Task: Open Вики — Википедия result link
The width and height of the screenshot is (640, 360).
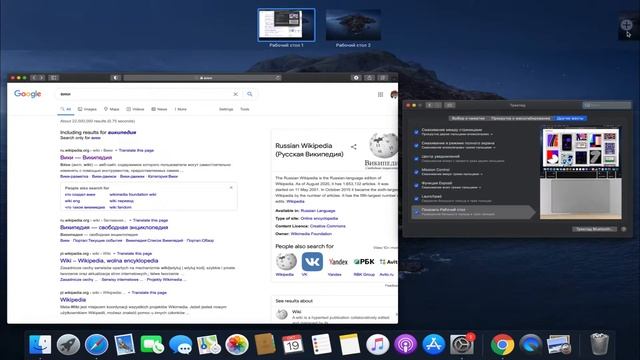Action: click(86, 157)
